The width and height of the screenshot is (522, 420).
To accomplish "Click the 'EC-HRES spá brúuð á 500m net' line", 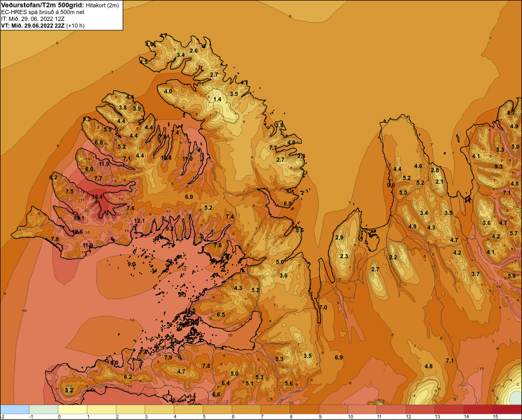I will pos(43,12).
